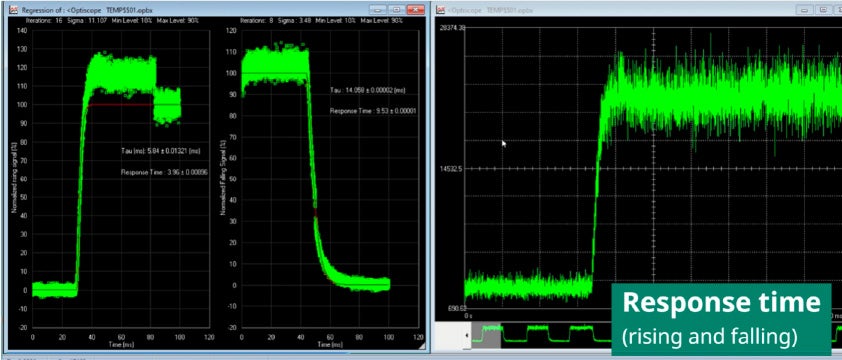
Task: Click the Optiscope window title bar icon
Action: tap(440, 10)
